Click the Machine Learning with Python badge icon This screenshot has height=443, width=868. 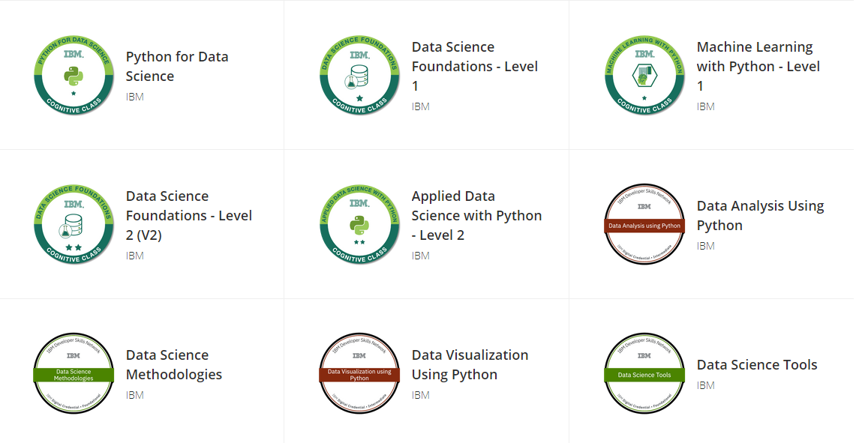click(x=644, y=76)
